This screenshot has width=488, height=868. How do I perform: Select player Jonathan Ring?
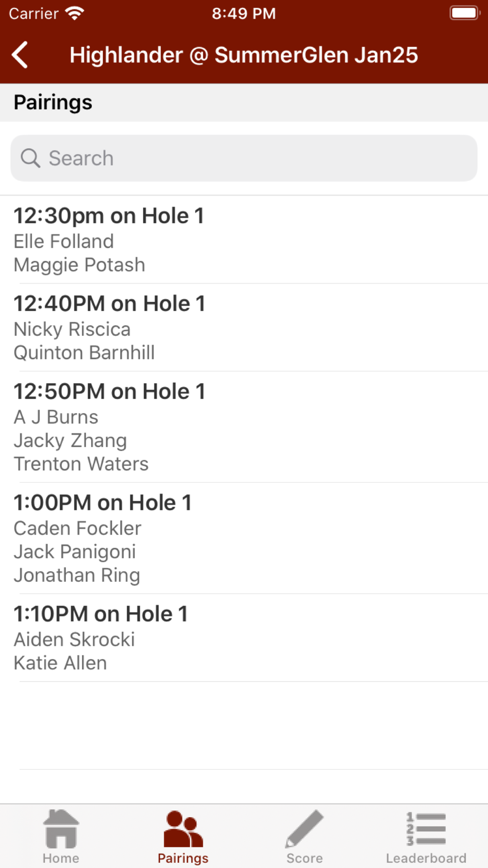(x=77, y=575)
